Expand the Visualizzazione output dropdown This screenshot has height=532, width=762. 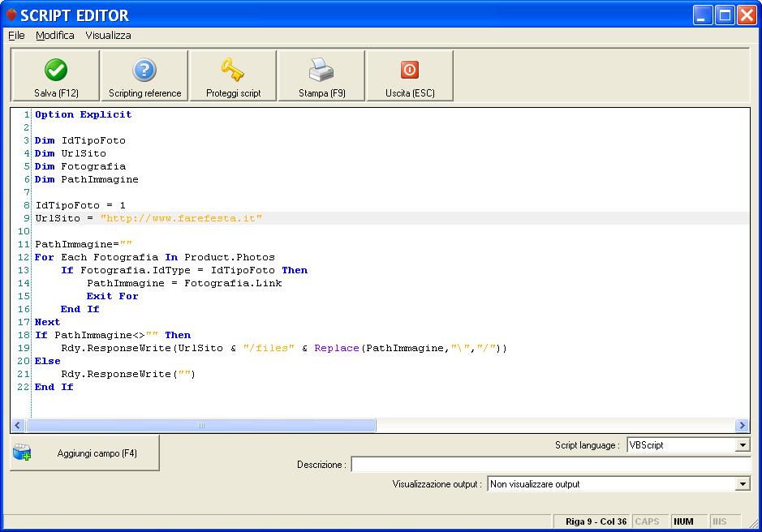click(743, 484)
